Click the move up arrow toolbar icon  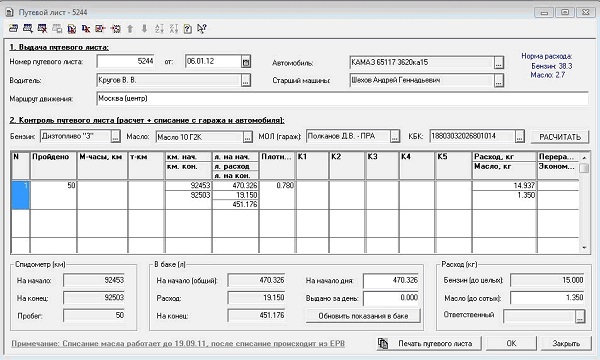tap(130, 29)
